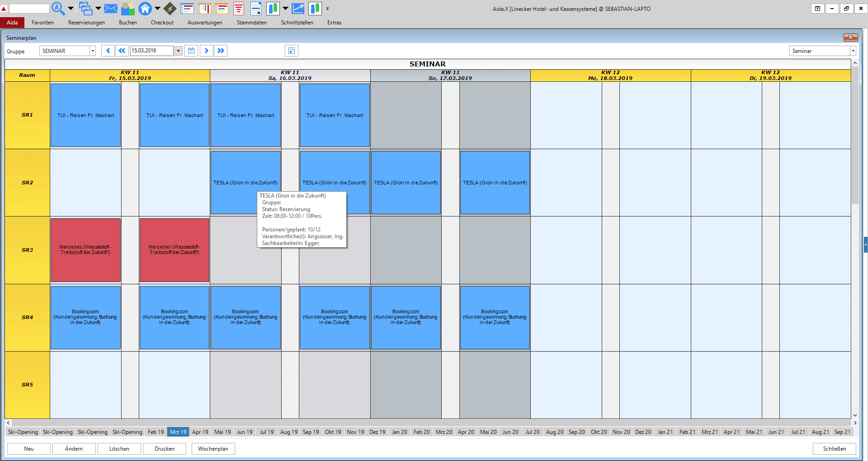Click the blue side panel expander handle
This screenshot has width=868, height=461.
tap(865, 245)
